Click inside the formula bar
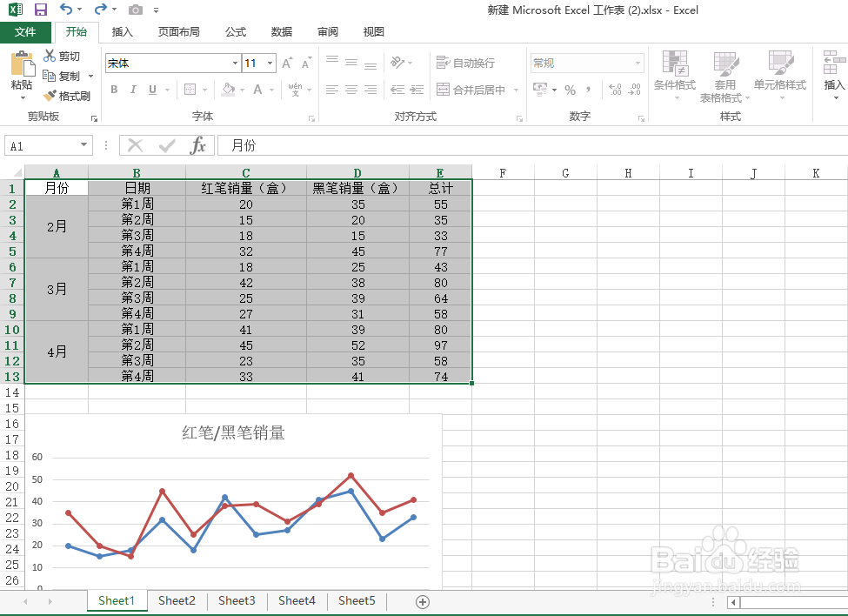The image size is (848, 616). click(x=348, y=145)
